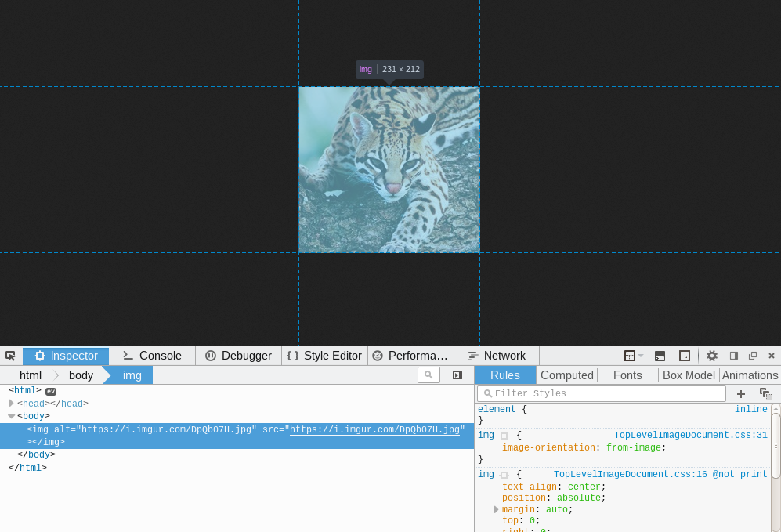This screenshot has height=532, width=781.
Task: Collapse the body node in markup
Action: pyautogui.click(x=12, y=416)
